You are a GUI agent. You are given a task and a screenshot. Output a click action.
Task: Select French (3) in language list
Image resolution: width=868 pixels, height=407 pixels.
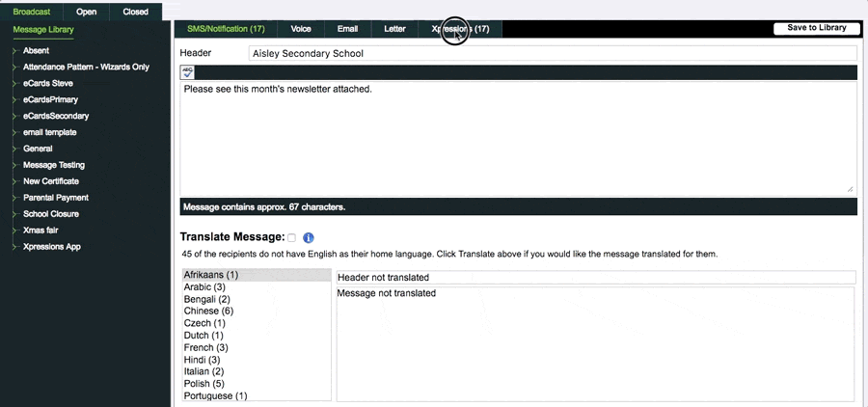[257, 348]
